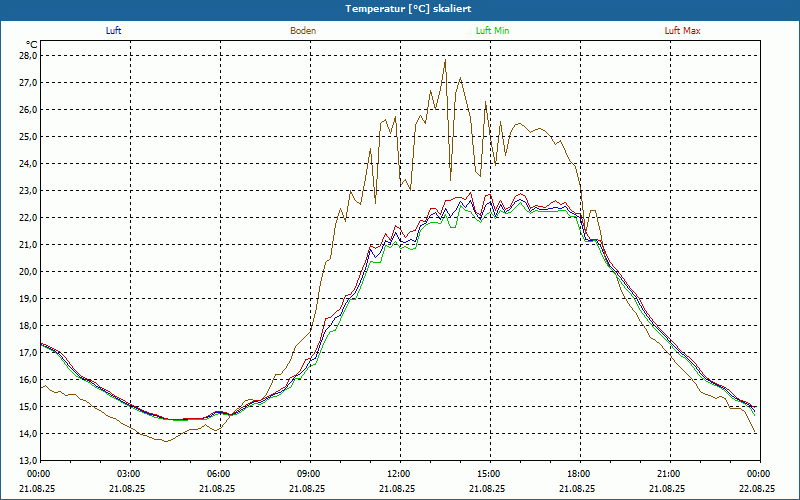Click the 14,0 y-axis value
This screenshot has height=500, width=800.
coord(29,434)
